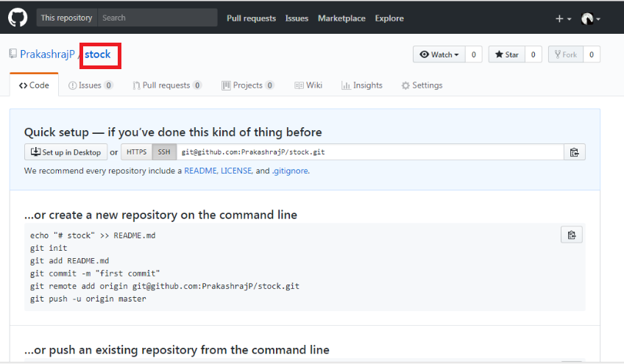This screenshot has width=624, height=364.
Task: Expand the Watch notifications dropdown
Action: click(439, 54)
